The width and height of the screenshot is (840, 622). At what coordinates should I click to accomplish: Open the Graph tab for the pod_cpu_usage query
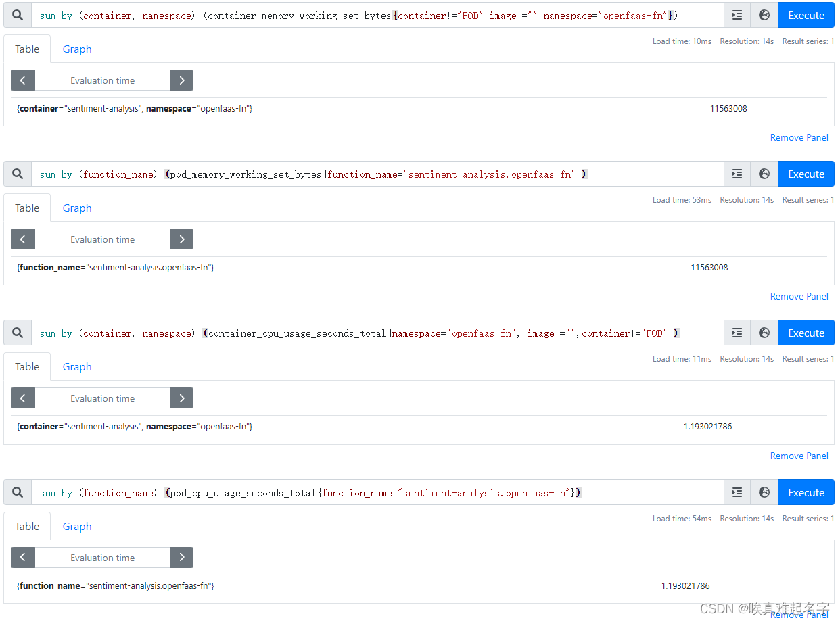[x=76, y=526]
